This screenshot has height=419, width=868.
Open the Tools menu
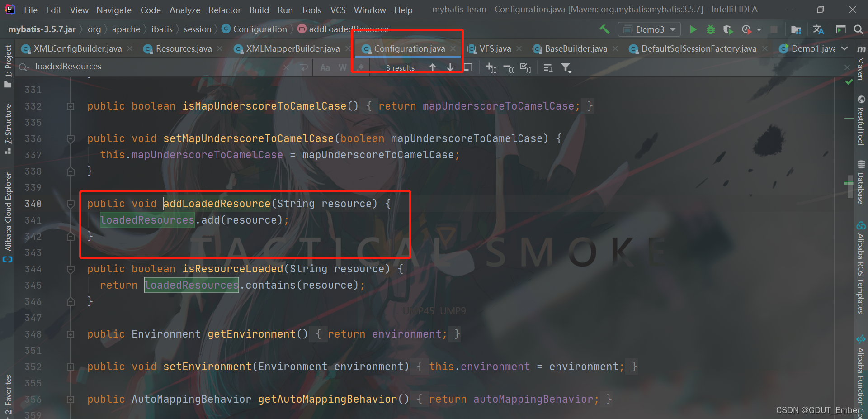click(x=311, y=10)
